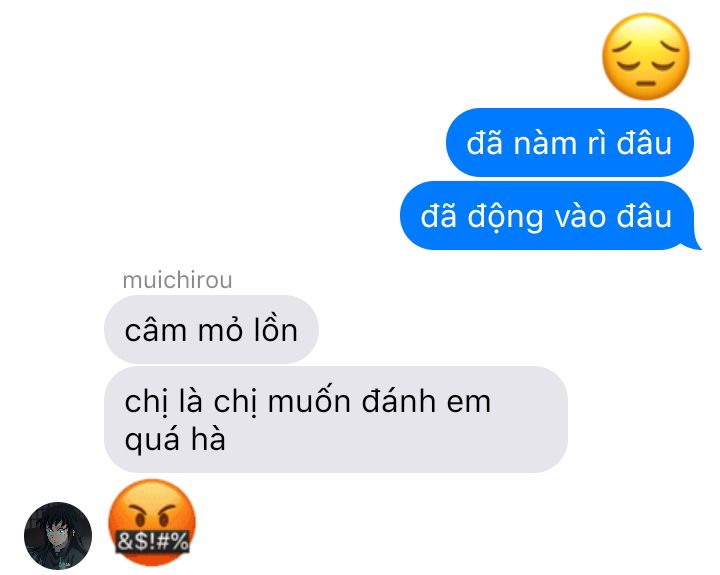Select the gray bubble "câm mỏ lồn"

(211, 330)
